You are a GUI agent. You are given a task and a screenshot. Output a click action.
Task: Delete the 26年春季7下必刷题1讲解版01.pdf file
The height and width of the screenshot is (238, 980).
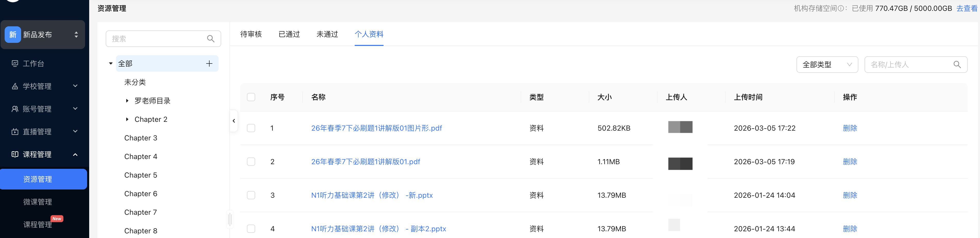coord(850,162)
